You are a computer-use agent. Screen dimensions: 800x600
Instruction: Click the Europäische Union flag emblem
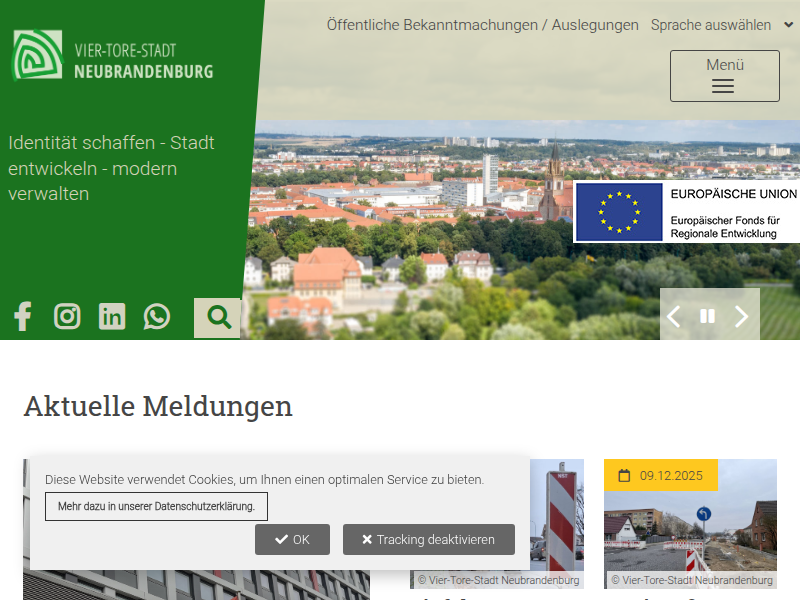tap(618, 212)
